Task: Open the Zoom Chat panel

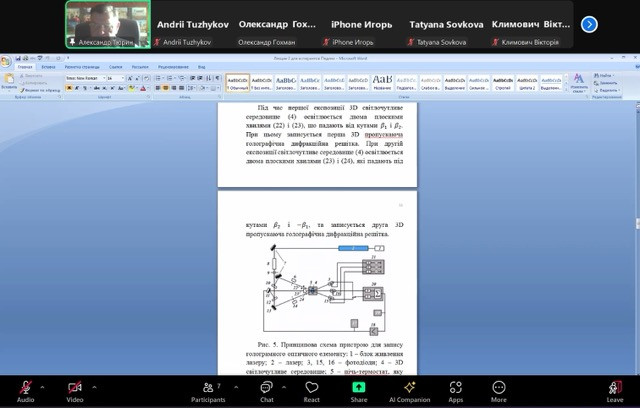Action: tap(267, 391)
